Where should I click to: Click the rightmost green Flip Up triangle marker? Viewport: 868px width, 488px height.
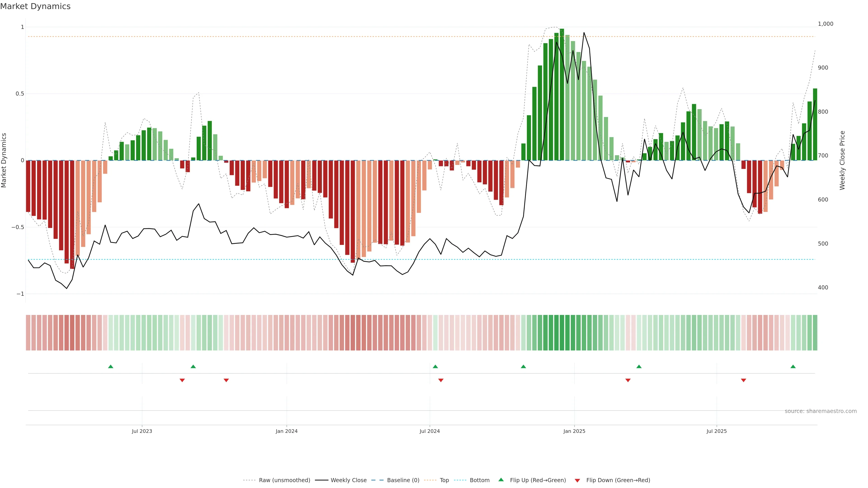793,366
